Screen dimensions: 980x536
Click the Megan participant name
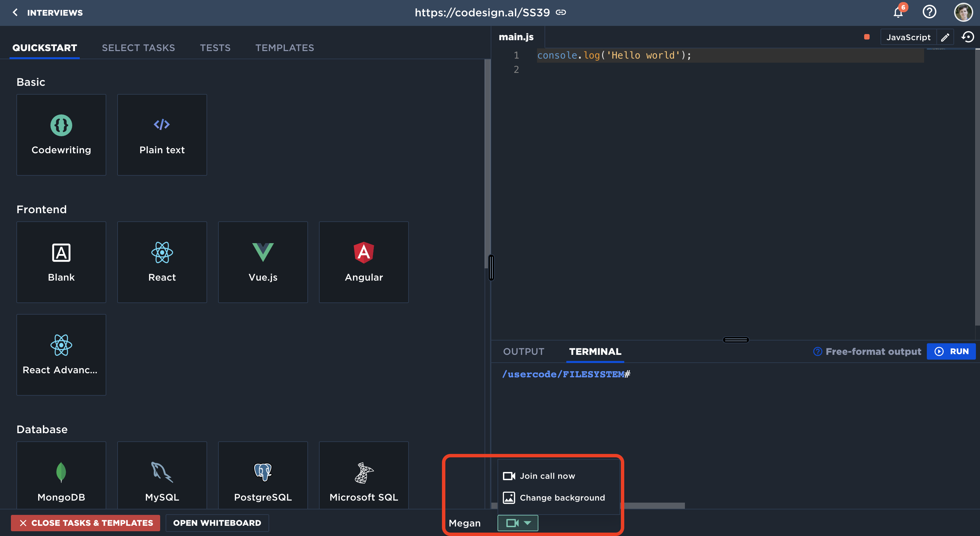[464, 523]
